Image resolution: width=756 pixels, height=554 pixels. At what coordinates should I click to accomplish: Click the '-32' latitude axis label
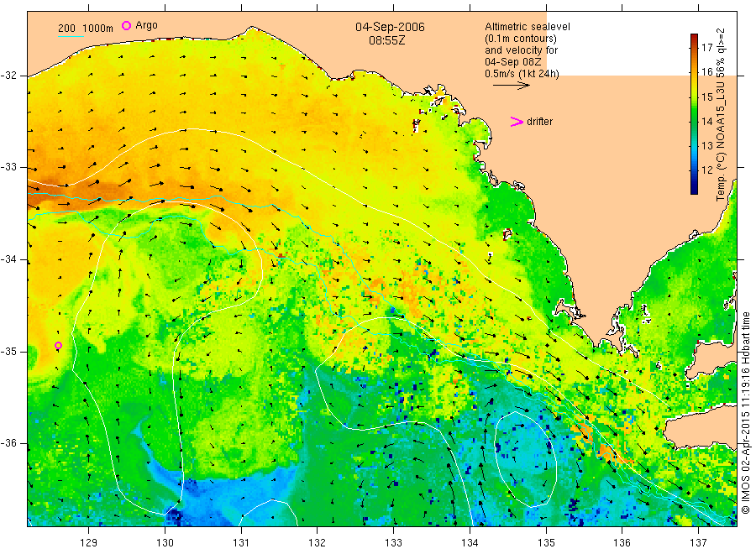(8, 76)
